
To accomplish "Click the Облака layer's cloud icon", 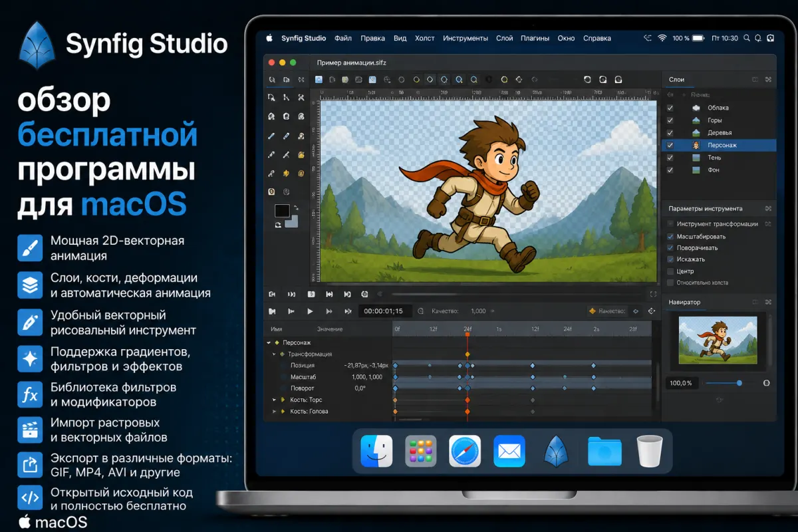I will tap(696, 108).
